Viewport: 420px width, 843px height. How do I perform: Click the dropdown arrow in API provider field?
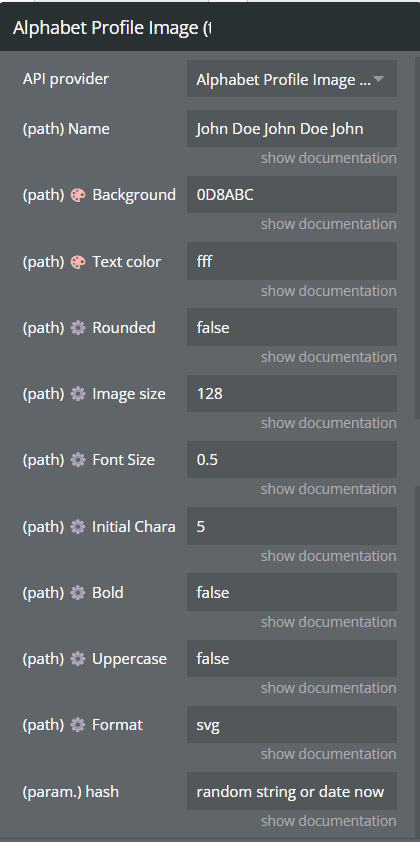(x=379, y=80)
